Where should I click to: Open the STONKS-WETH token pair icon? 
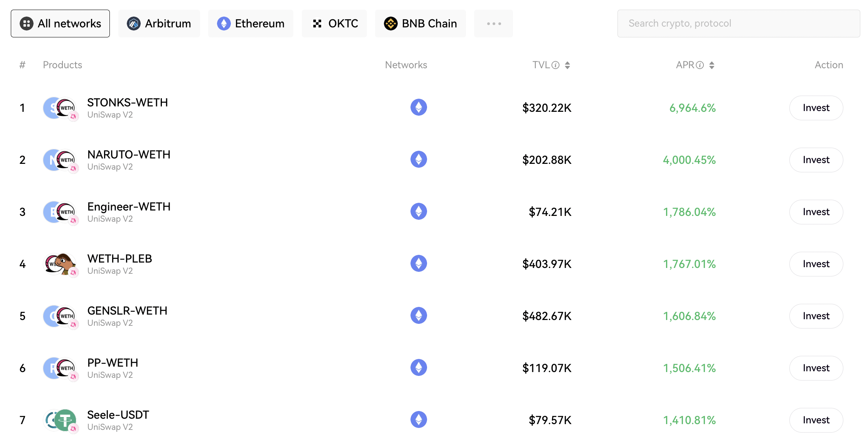pos(61,109)
